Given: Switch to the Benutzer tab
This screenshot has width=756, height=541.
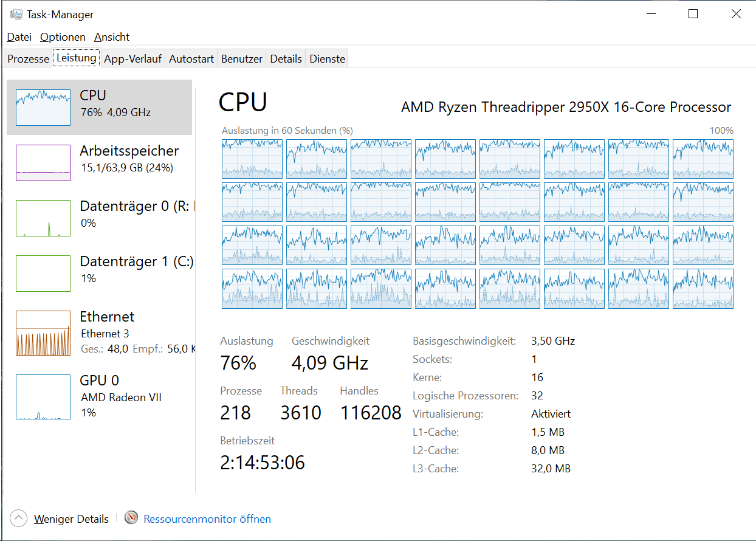Looking at the screenshot, I should coord(242,59).
